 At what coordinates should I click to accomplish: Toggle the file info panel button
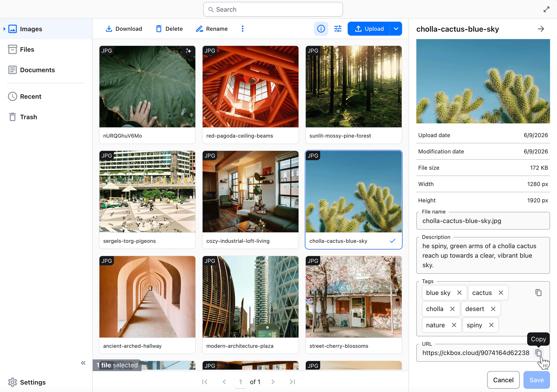point(321,29)
